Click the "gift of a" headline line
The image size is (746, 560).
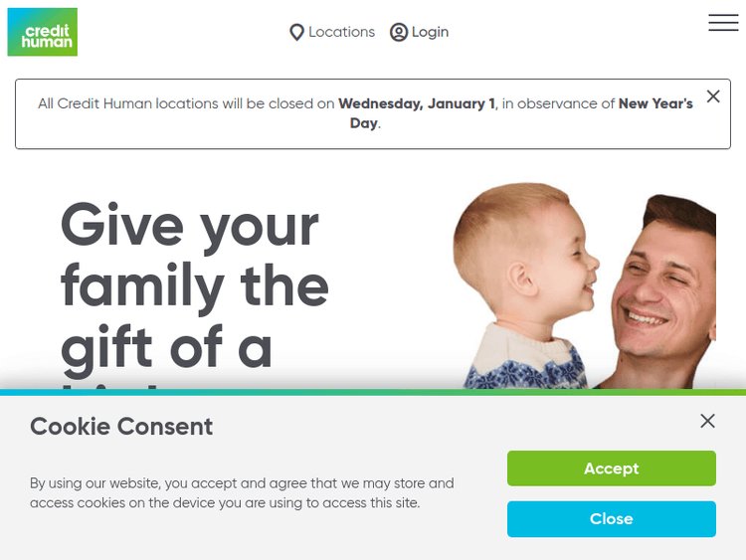click(x=166, y=346)
